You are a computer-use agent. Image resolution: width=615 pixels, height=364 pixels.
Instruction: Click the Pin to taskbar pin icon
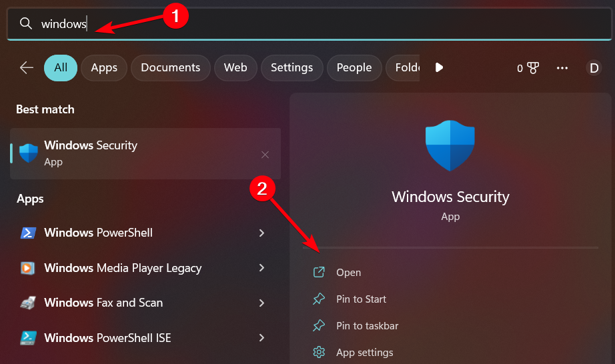click(x=319, y=325)
